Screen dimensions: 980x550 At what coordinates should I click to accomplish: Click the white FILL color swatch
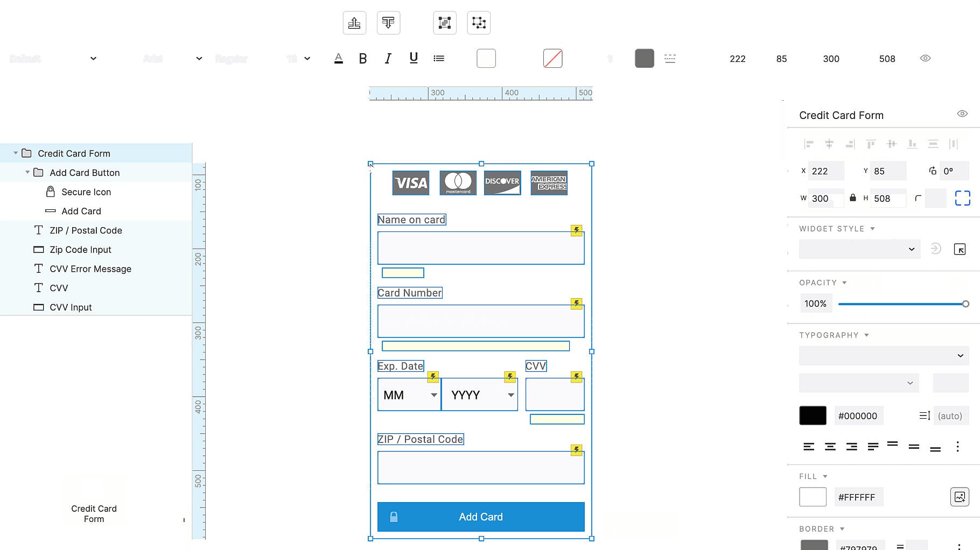(x=813, y=497)
